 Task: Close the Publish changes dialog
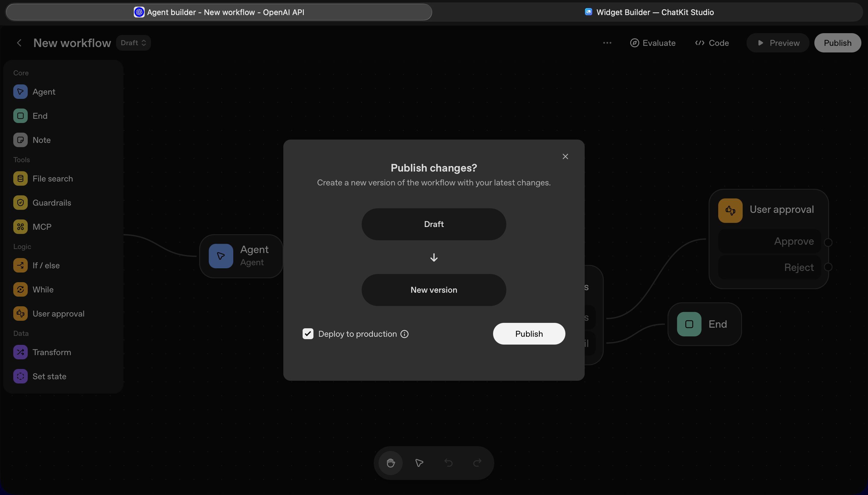point(565,156)
